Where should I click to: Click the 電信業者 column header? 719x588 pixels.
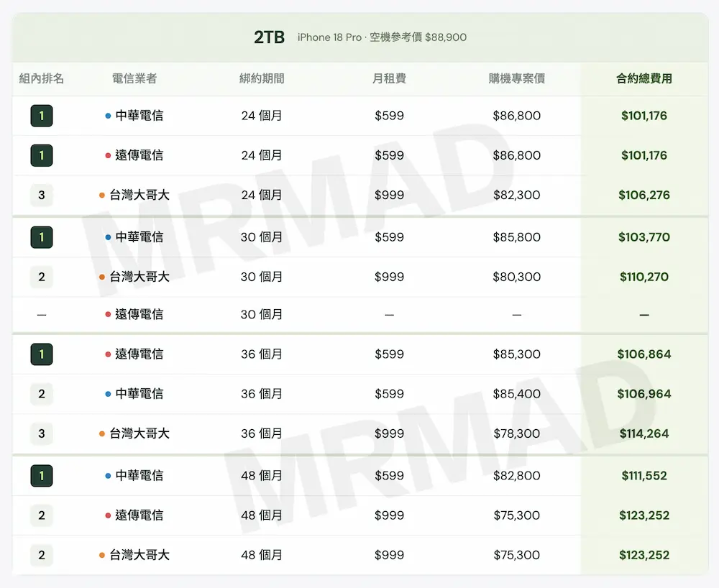(x=134, y=78)
